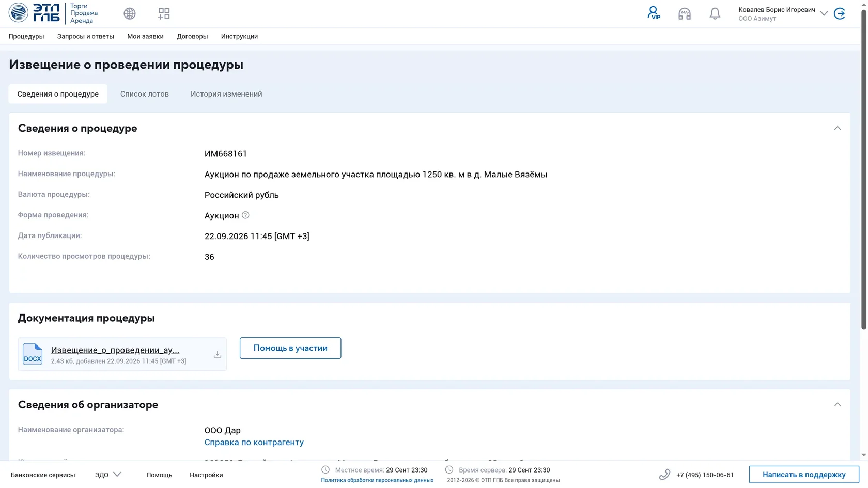Click the help icon next to Аукцион
The width and height of the screenshot is (868, 488).
click(245, 215)
